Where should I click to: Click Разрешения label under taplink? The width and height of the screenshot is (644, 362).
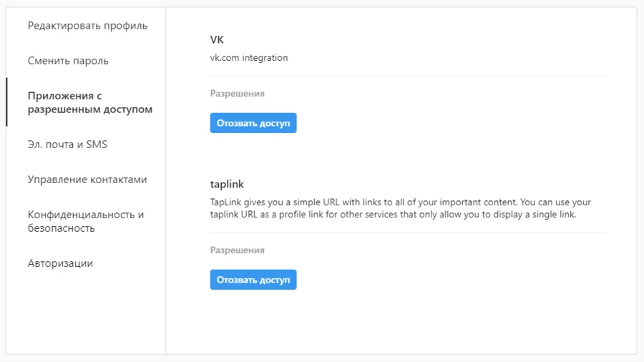tap(237, 250)
